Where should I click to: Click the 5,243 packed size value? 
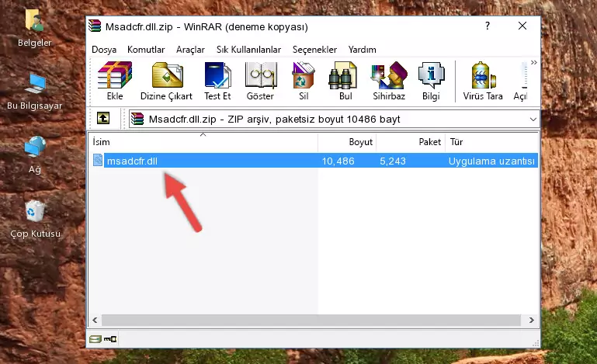point(393,161)
